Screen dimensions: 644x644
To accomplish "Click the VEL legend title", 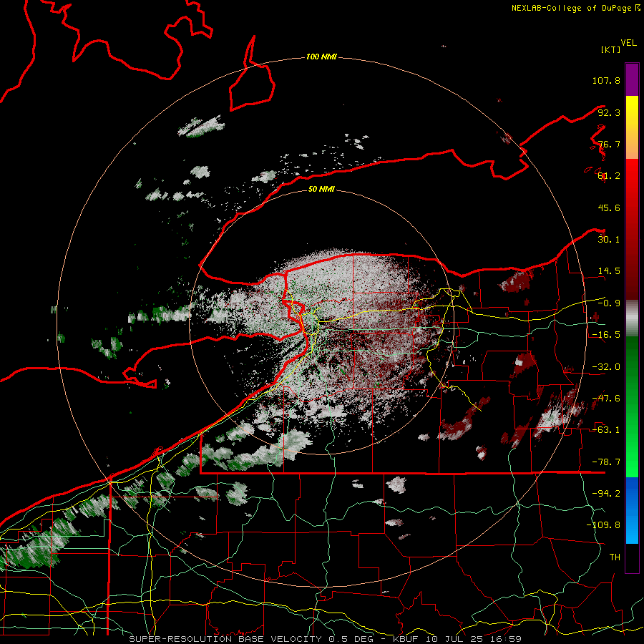I will tap(628, 43).
